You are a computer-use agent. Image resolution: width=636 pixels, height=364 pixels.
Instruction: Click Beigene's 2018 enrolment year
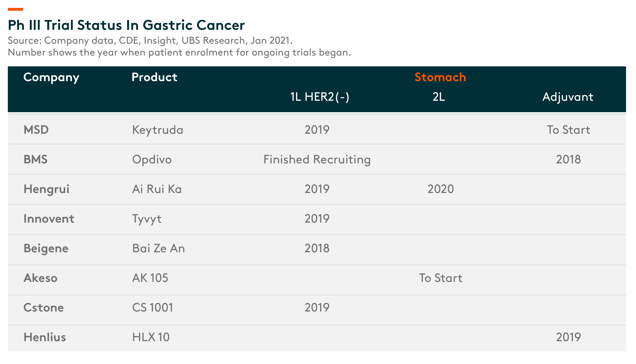(317, 248)
